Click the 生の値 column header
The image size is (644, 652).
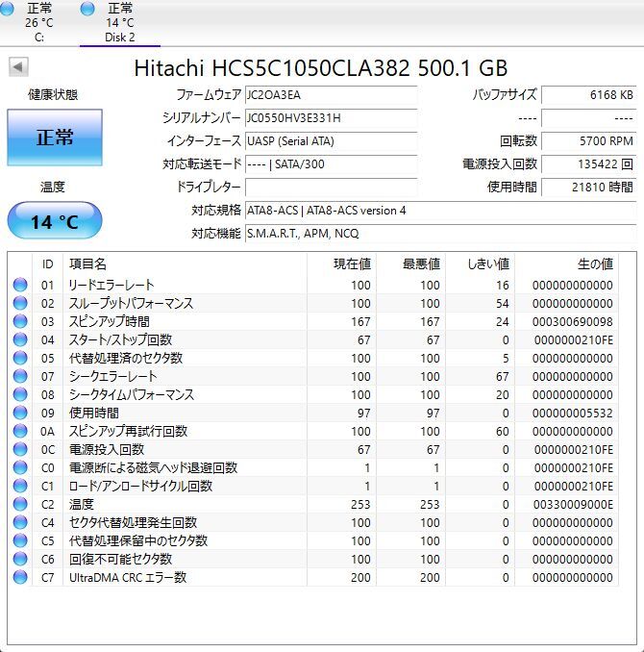click(567, 264)
